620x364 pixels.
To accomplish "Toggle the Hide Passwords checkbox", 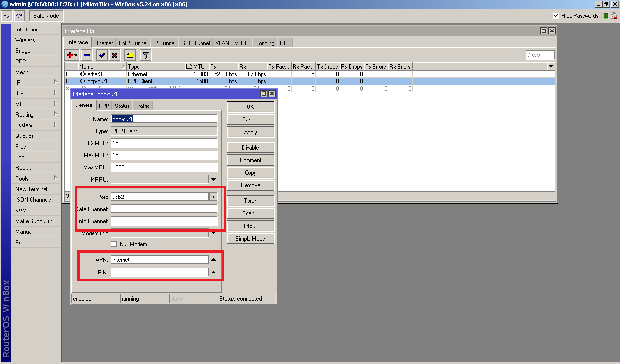I will pyautogui.click(x=556, y=16).
